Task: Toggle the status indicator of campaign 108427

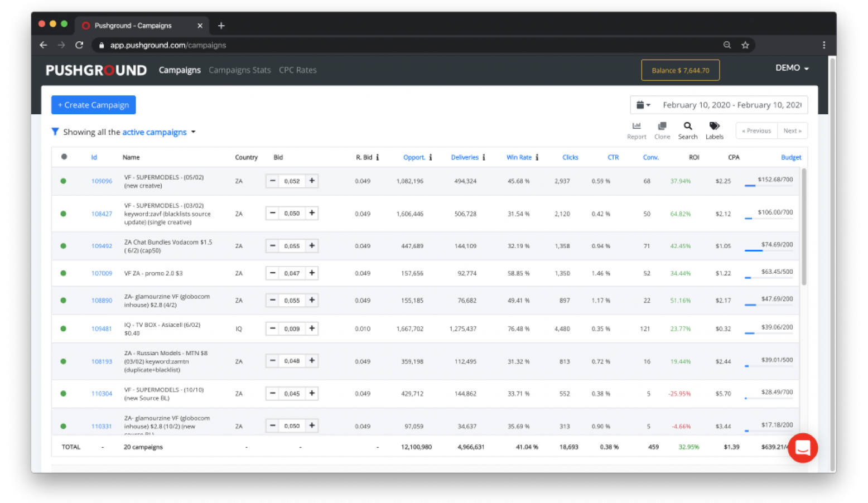Action: pos(63,213)
